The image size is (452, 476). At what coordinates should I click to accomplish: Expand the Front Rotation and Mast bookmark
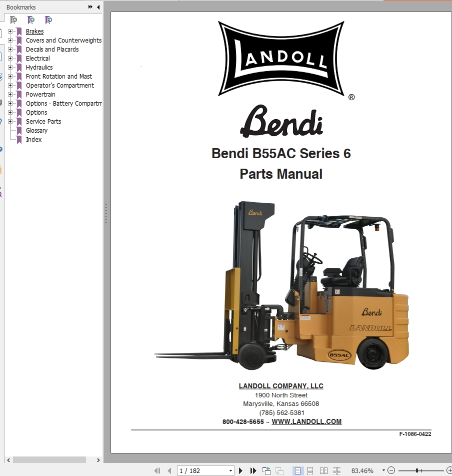(x=10, y=76)
